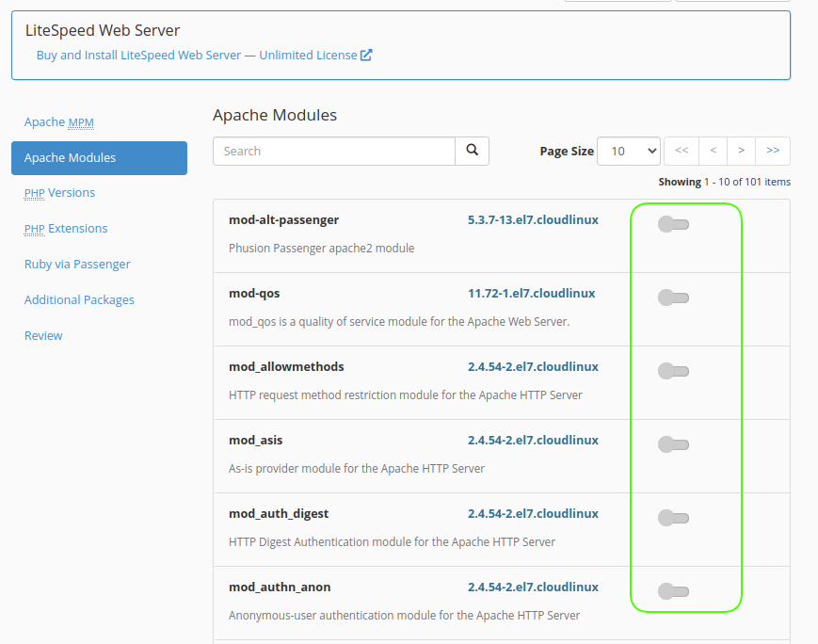Screen dimensions: 818x644
Task: Turn on the mod_allowmethods toggle
Action: [673, 371]
